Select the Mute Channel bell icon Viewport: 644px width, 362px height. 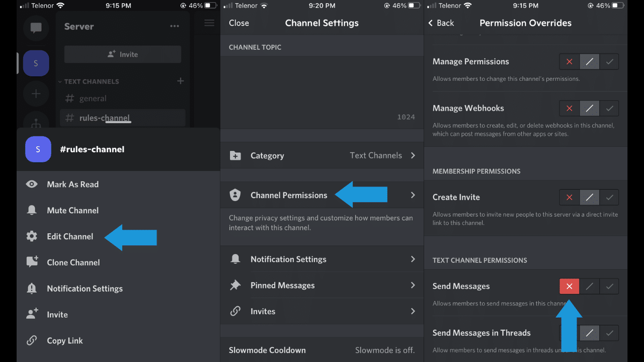[x=31, y=210]
